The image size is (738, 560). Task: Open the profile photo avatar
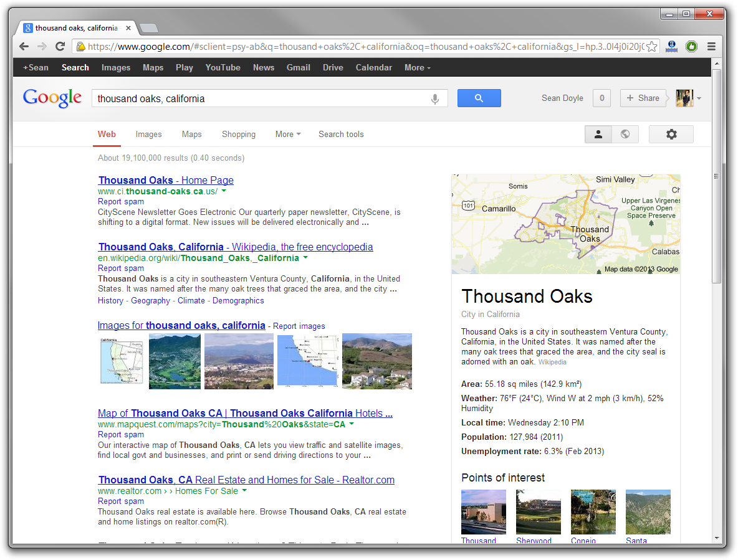[x=684, y=98]
